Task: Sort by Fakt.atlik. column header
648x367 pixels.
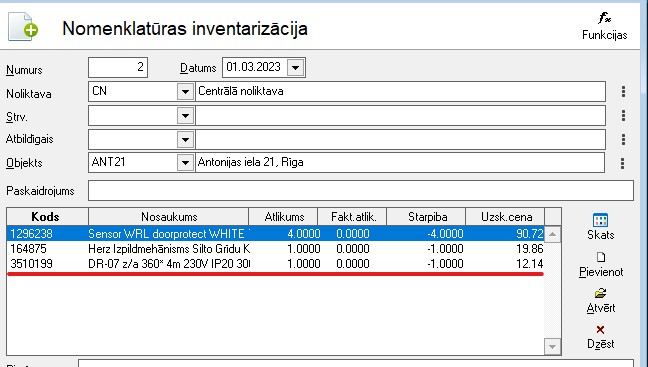Action: coord(352,217)
